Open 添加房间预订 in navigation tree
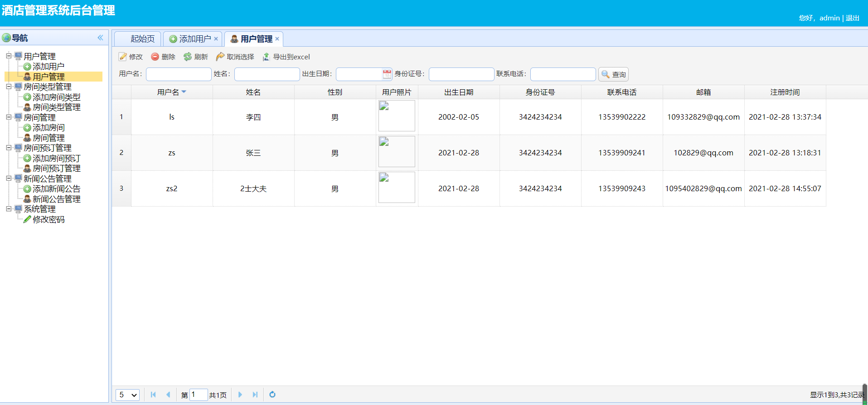This screenshot has height=405, width=868. (x=56, y=158)
